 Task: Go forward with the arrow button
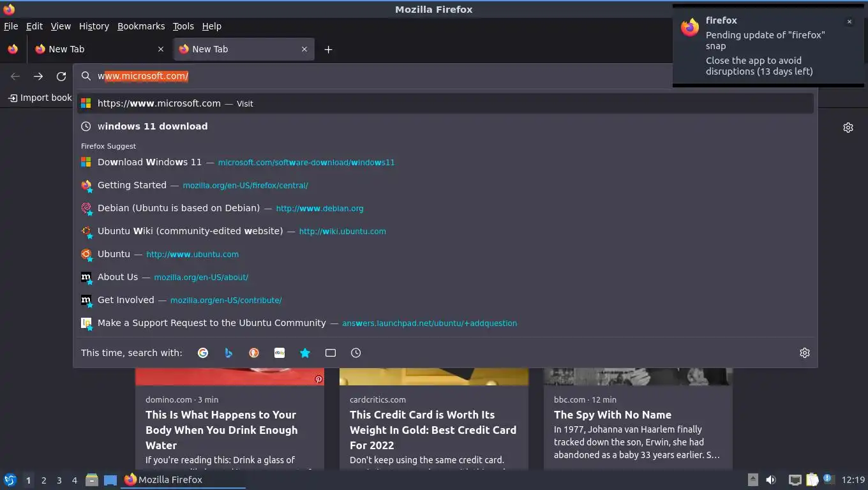coord(38,76)
